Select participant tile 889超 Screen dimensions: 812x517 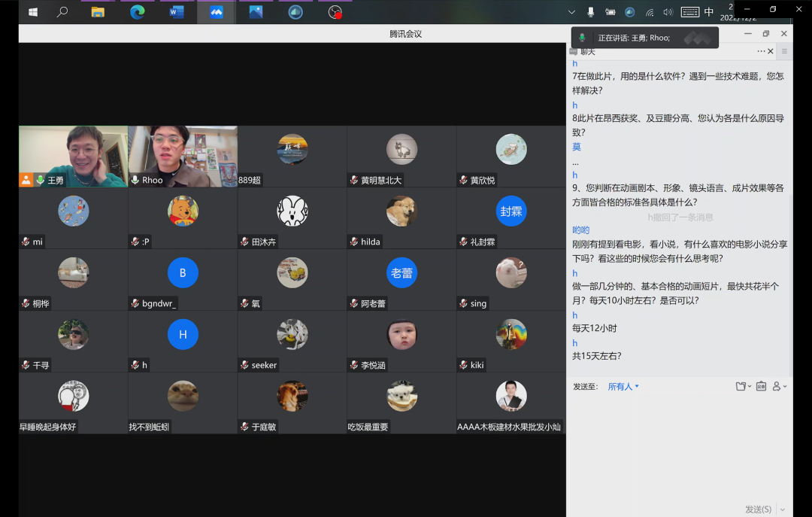(292, 156)
